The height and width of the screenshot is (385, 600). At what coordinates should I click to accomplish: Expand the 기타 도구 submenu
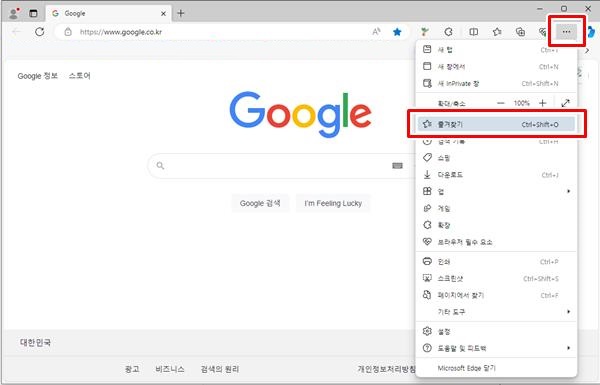coord(496,312)
